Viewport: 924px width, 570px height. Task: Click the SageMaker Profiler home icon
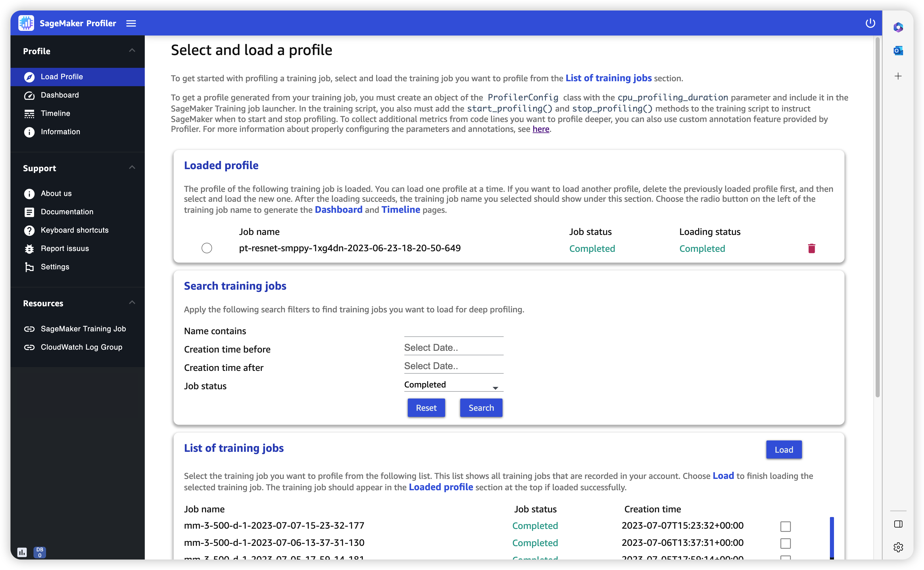pos(27,23)
